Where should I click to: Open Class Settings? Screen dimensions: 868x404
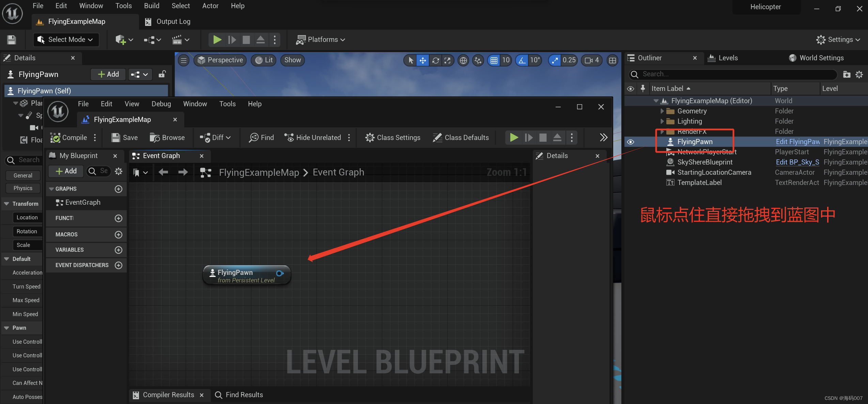click(x=393, y=138)
